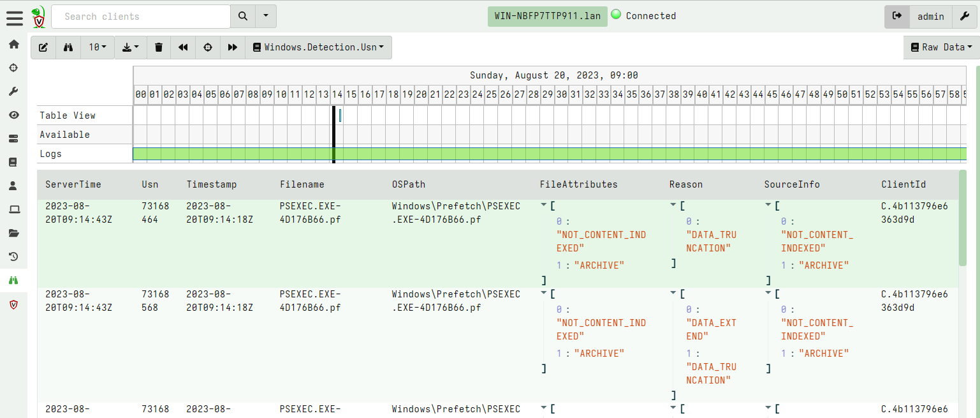Open Hunt Manager crosshair sidebar icon
The height and width of the screenshot is (418, 980).
click(13, 68)
